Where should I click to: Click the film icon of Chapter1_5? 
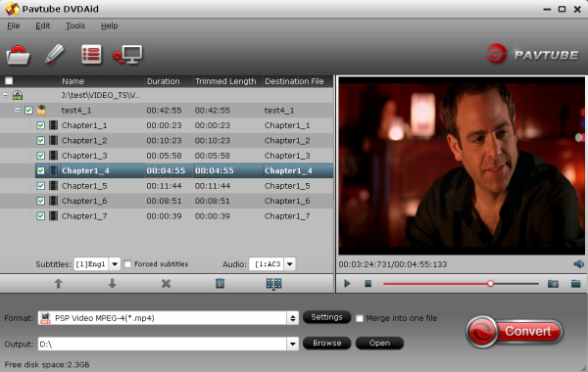coord(54,186)
